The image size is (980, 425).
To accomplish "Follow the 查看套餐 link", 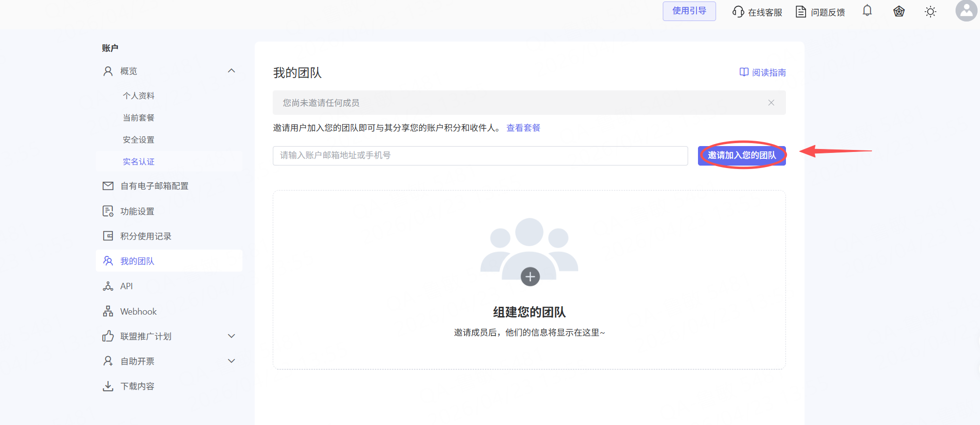I will tap(523, 128).
